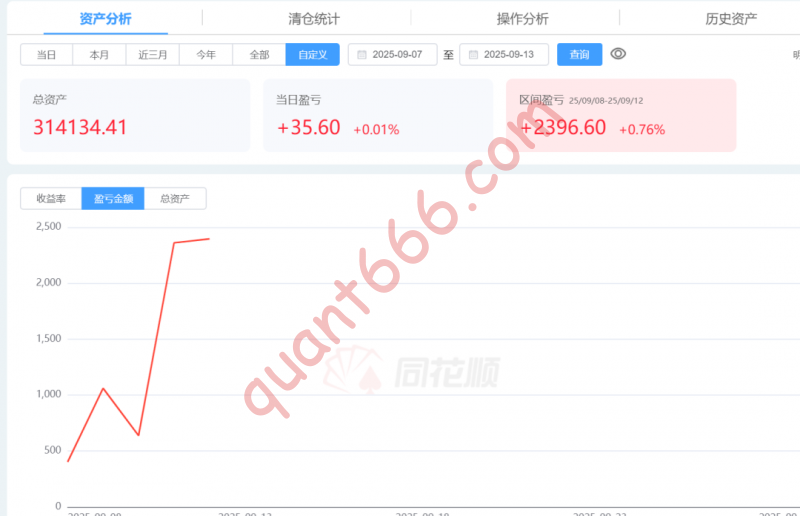
Task: Show the 总资产 chart view
Action: 175,199
